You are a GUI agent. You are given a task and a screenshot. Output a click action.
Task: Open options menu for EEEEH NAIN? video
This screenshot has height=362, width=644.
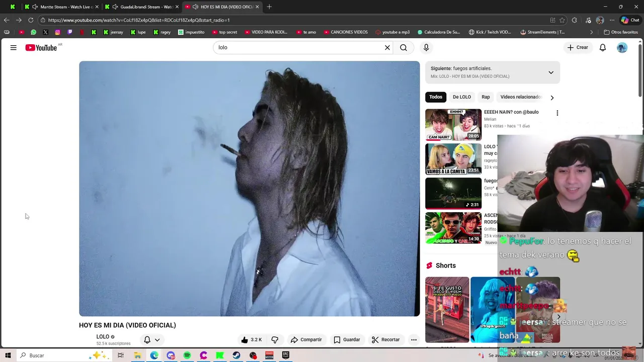coord(557,113)
